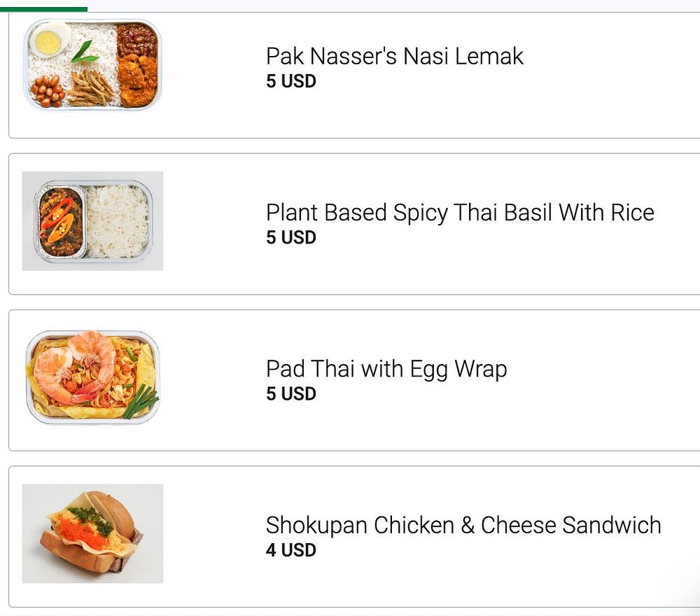The height and width of the screenshot is (616, 700).
Task: Click the peanuts in Nasi Lemak photo
Action: click(x=47, y=91)
